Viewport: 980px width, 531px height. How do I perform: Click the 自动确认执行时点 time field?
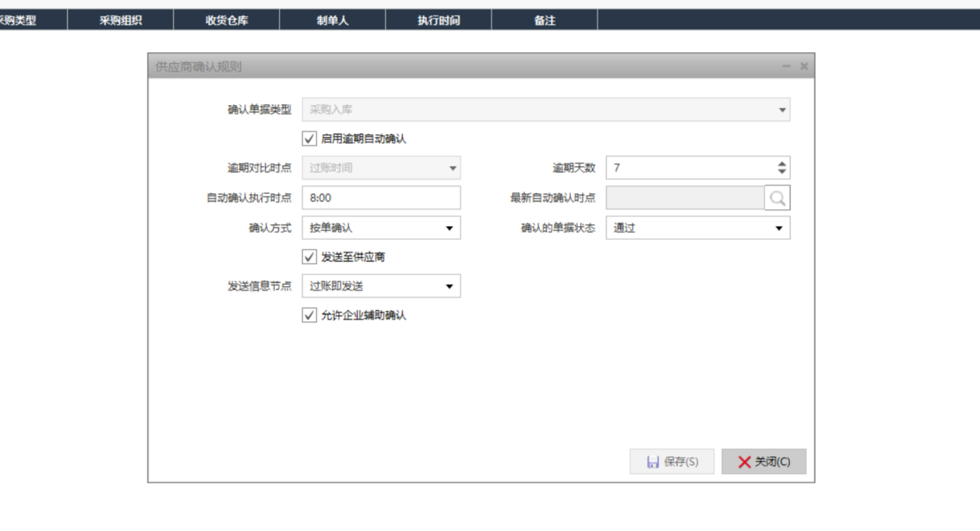(381, 198)
